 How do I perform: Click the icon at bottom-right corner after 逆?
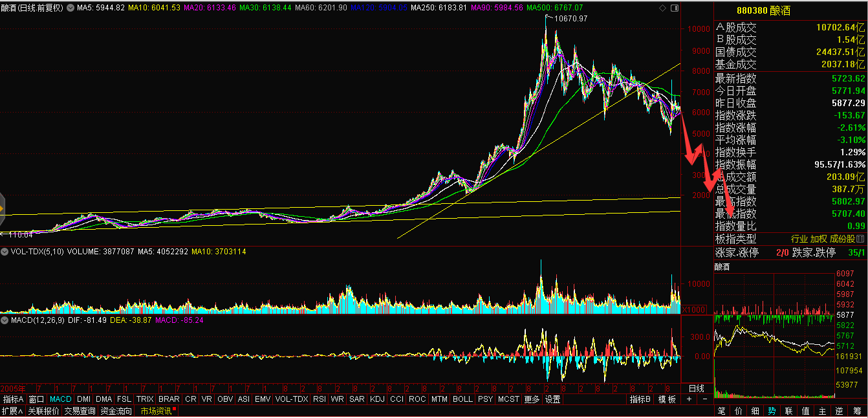tap(856, 411)
